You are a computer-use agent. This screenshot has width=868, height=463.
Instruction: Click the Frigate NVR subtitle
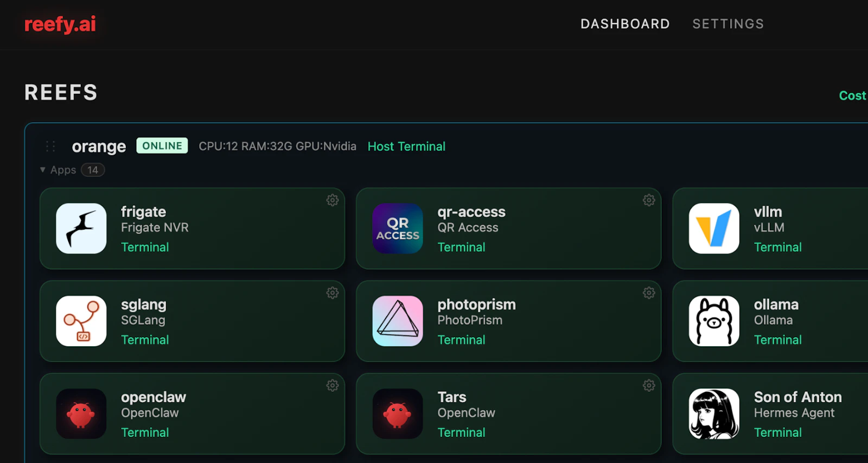tap(155, 227)
